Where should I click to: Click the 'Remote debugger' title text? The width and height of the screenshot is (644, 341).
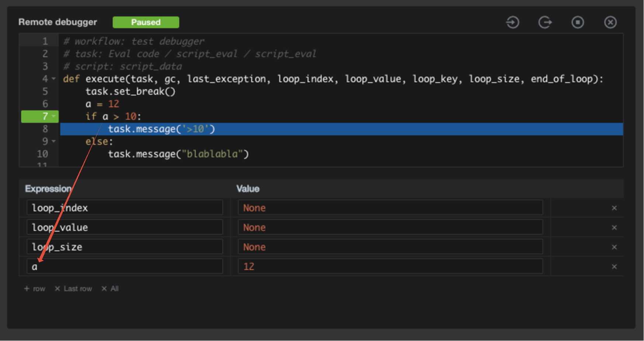tap(58, 22)
